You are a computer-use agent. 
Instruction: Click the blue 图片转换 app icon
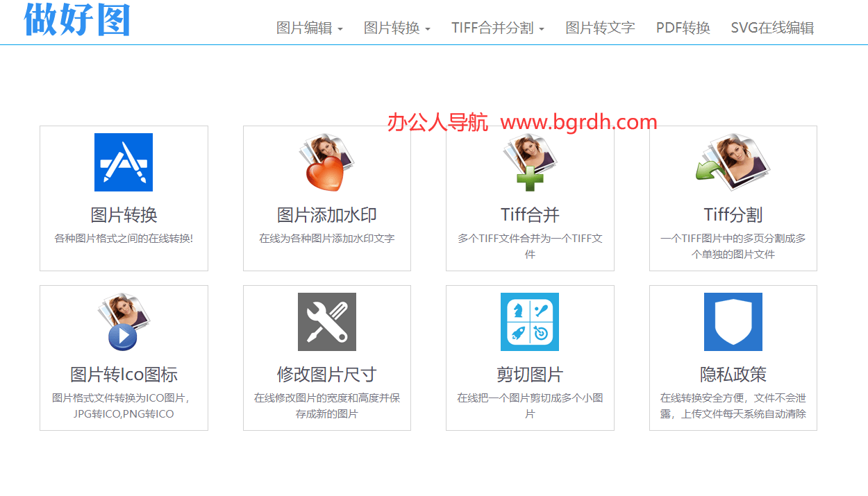pos(124,162)
